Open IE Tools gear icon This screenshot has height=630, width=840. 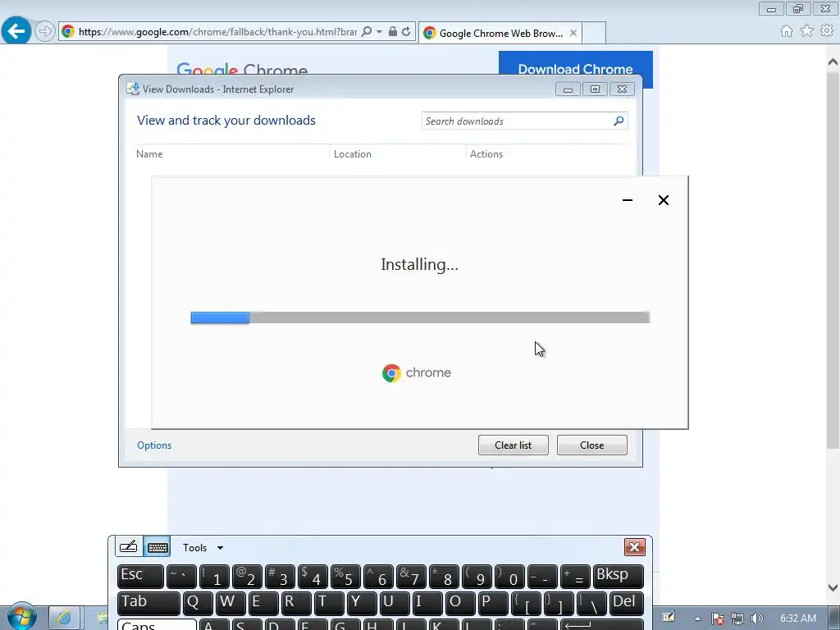(827, 31)
